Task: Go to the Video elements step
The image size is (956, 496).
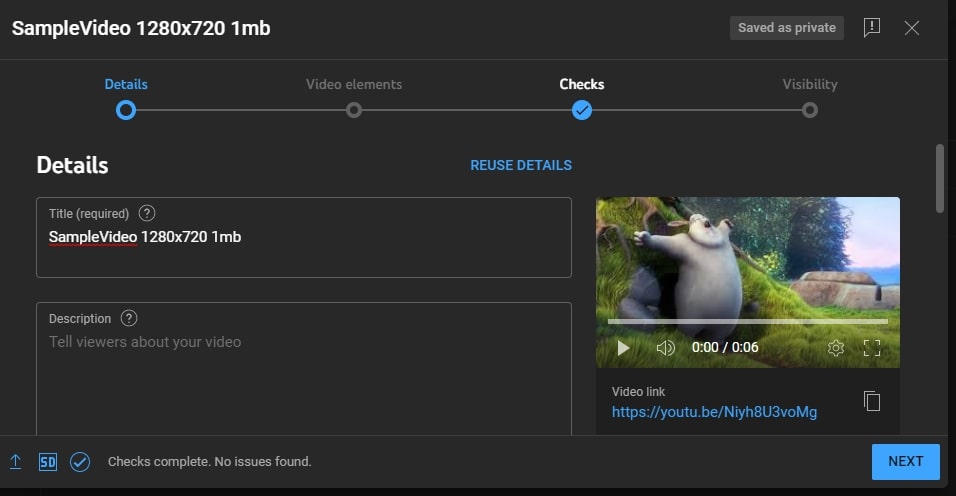Action: tap(354, 84)
